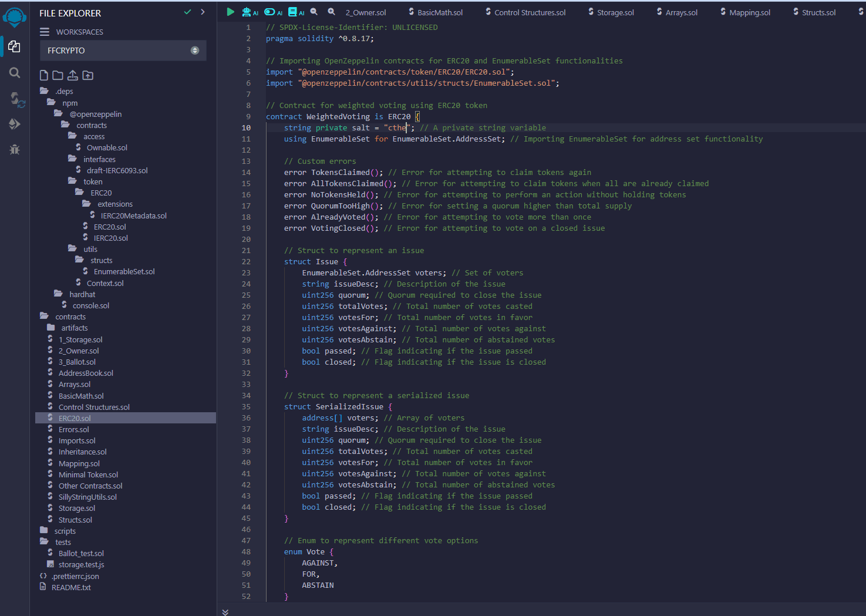Click the upload file icon in file explorer
Viewport: 866px width, 616px height.
pyautogui.click(x=73, y=75)
